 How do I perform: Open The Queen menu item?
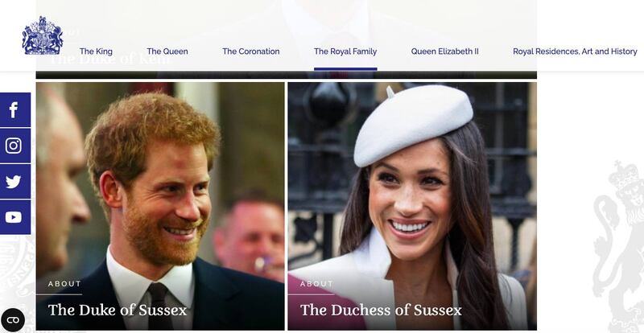[167, 51]
